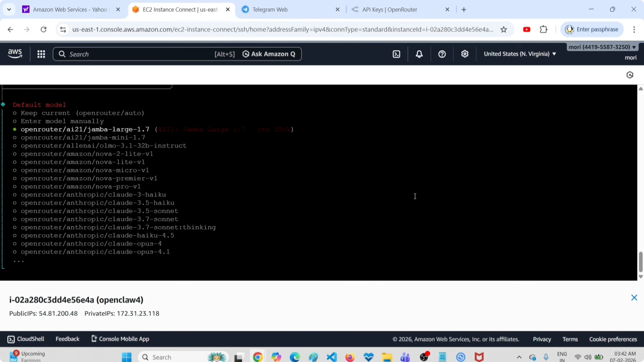Click the Ask Amazon Q icon
The height and width of the screenshot is (362, 644).
(x=246, y=54)
